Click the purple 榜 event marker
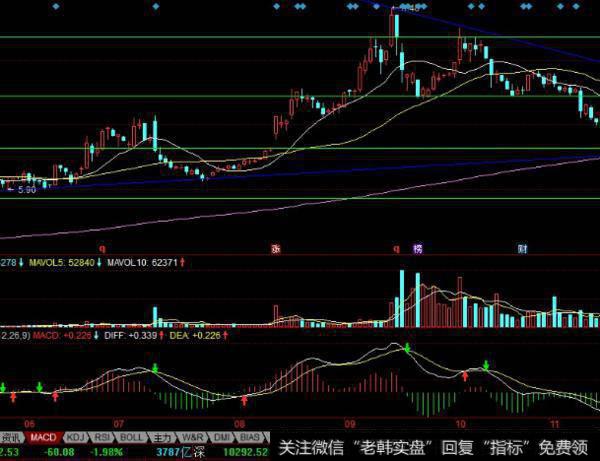The image size is (600, 461). tap(417, 247)
